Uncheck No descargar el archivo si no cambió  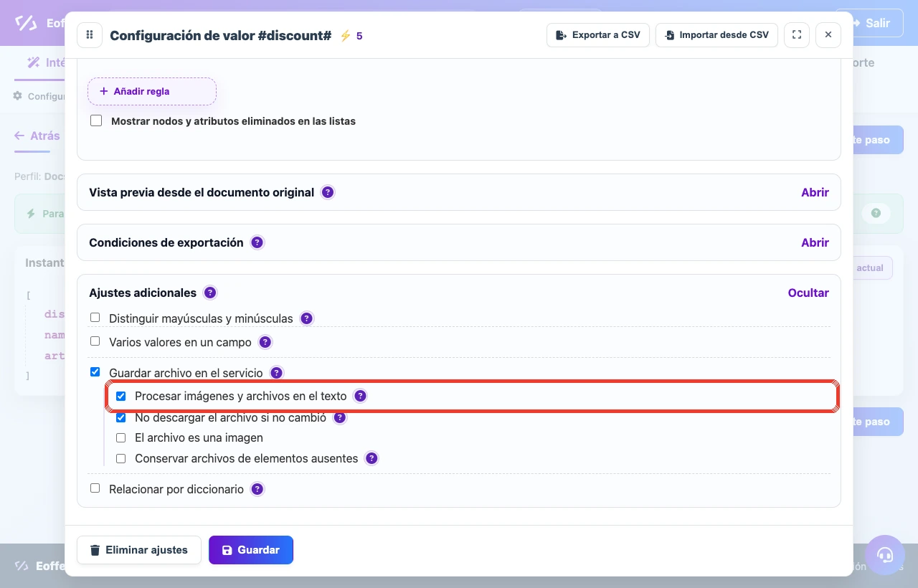[121, 417]
